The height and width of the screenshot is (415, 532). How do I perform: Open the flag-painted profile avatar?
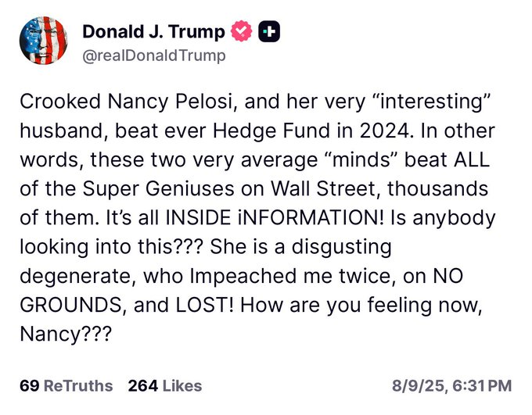44,41
